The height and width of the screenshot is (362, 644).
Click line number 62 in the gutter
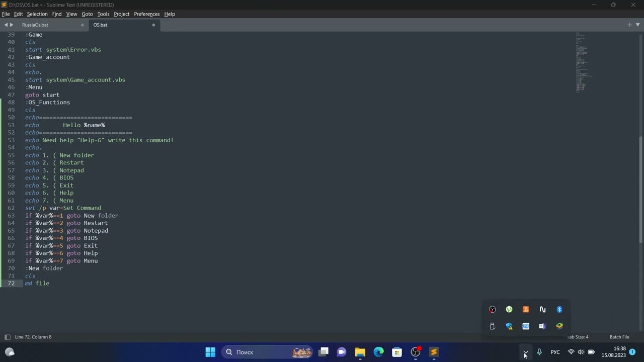(x=11, y=208)
